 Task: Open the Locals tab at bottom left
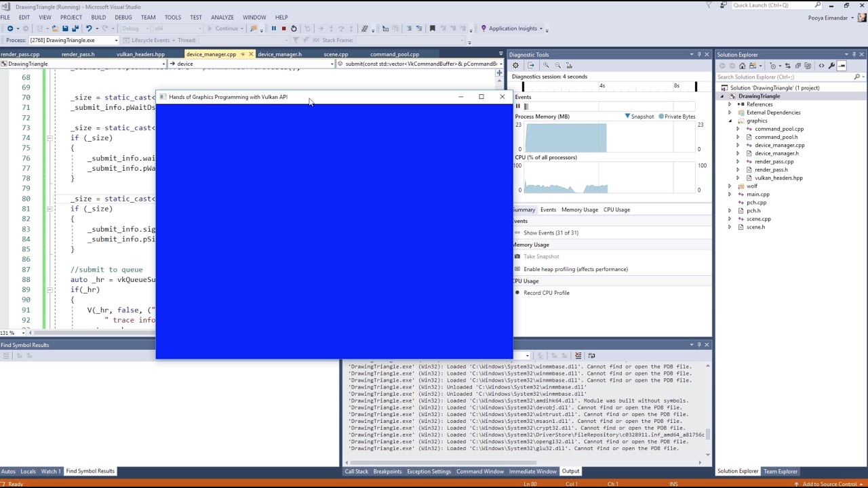28,471
